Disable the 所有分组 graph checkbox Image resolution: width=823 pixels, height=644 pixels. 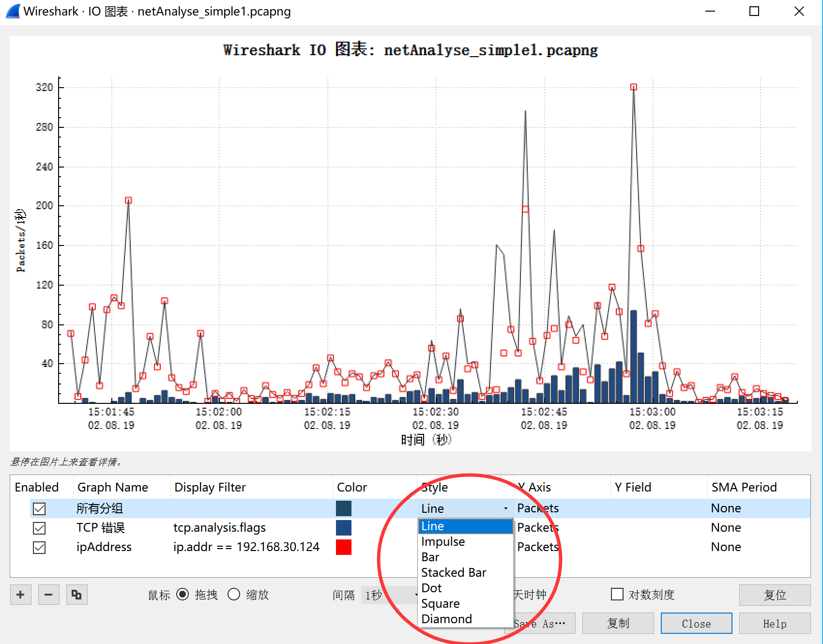point(39,508)
